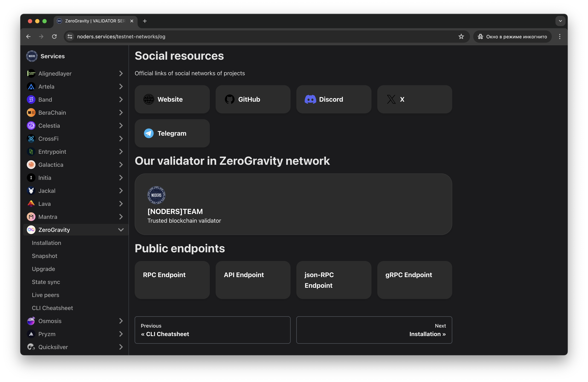Expand the Lava section chevron
This screenshot has width=588, height=382.
pos(121,204)
